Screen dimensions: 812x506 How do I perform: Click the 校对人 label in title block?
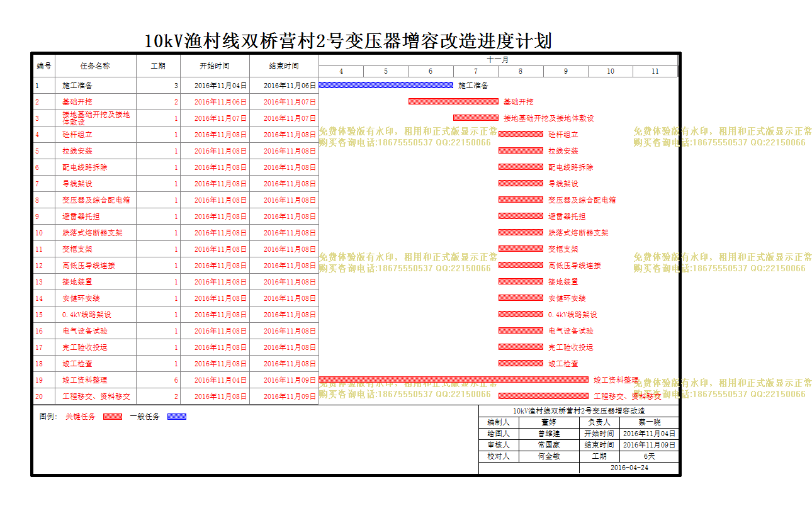[499, 456]
